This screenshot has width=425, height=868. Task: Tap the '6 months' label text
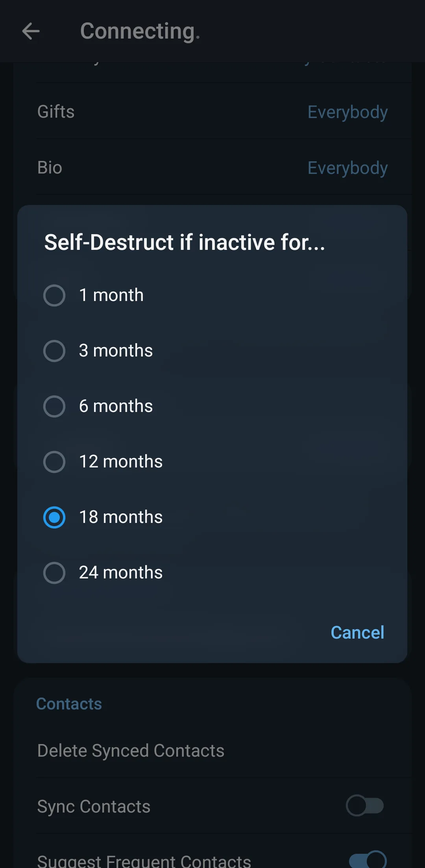pyautogui.click(x=116, y=406)
